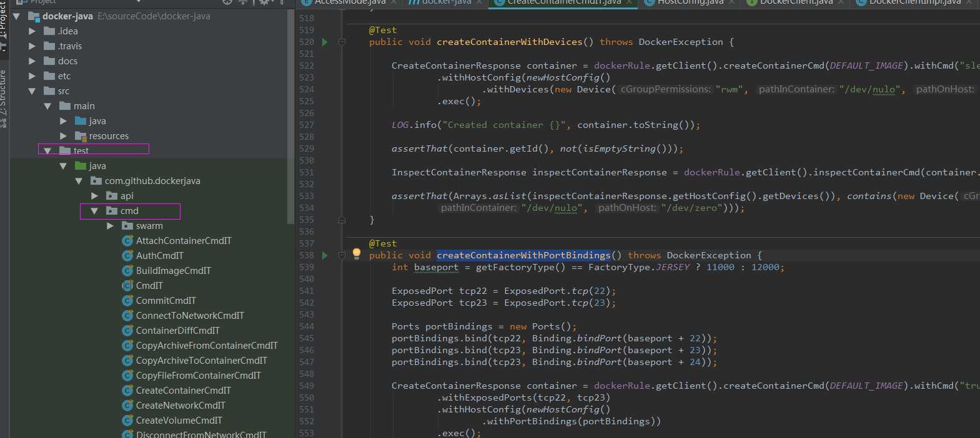Screen dimensions: 980x438
Task: Open the yellow lightbulb intention actions
Action: pos(357,254)
